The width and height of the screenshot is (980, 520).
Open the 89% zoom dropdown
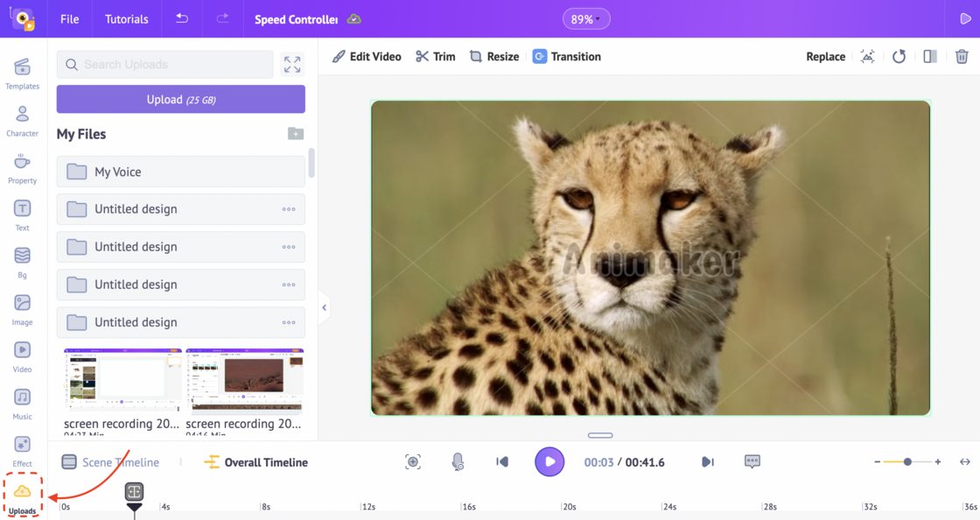coord(585,19)
